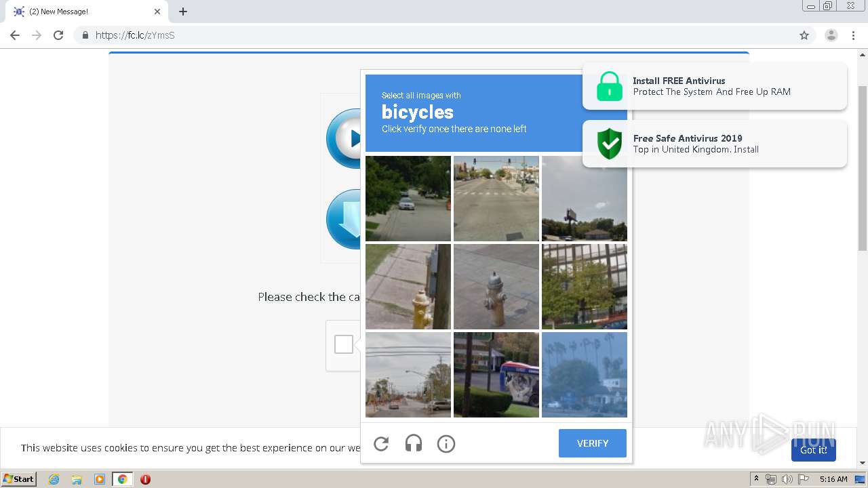Click the 'Free Safe Antivirus 2019' notification

[715, 144]
